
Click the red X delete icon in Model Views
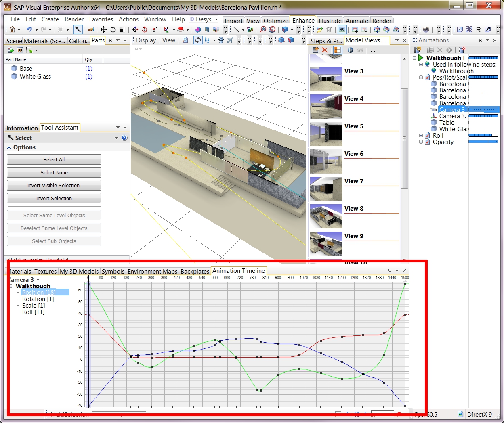pos(325,50)
